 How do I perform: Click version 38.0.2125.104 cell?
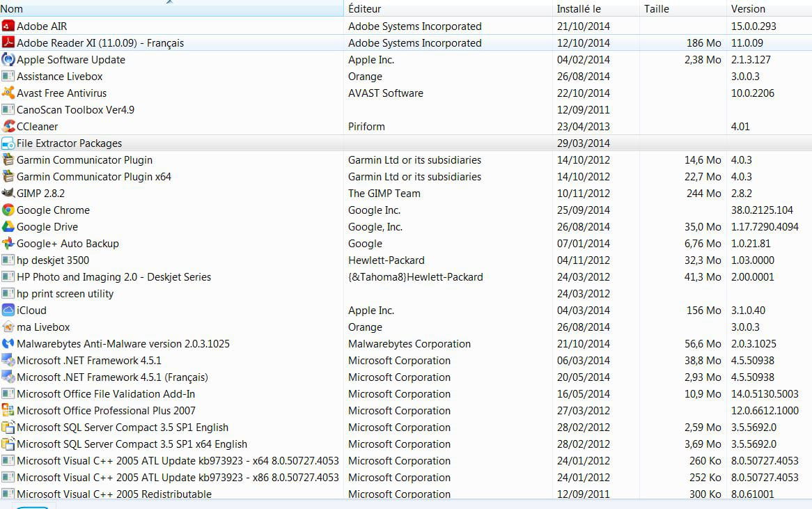pyautogui.click(x=763, y=210)
